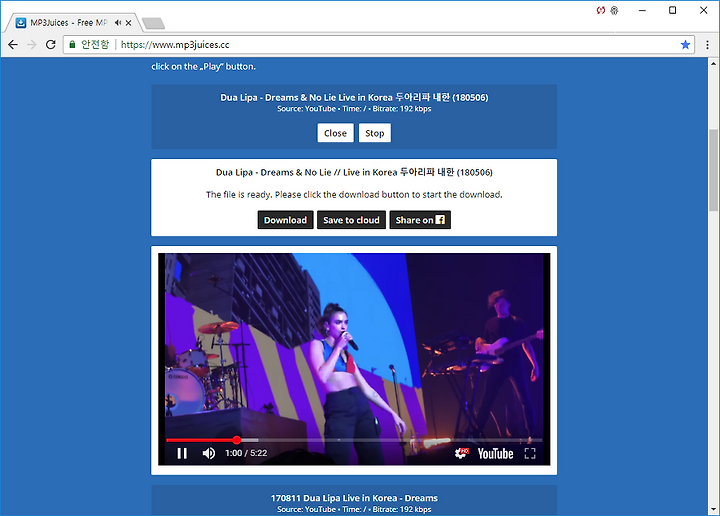Pause the YouTube video
This screenshot has width=720, height=516.
[x=182, y=453]
